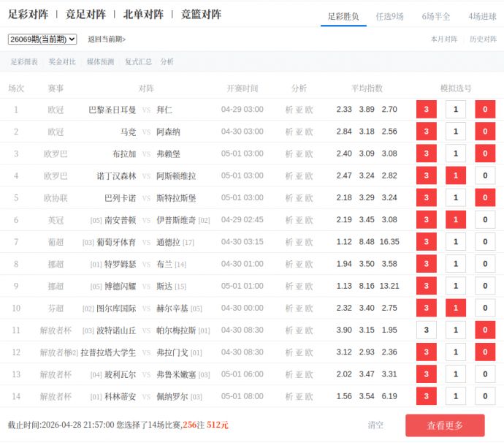Open 复式汇总 link

(138, 61)
